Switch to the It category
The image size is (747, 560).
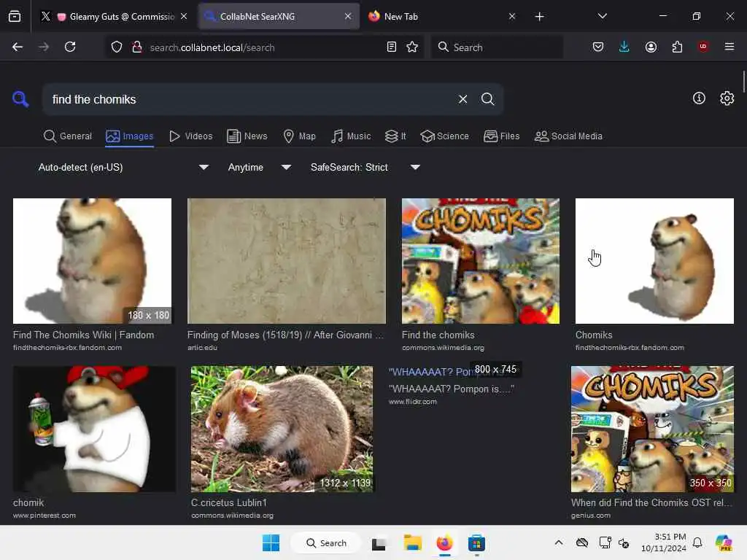(395, 136)
